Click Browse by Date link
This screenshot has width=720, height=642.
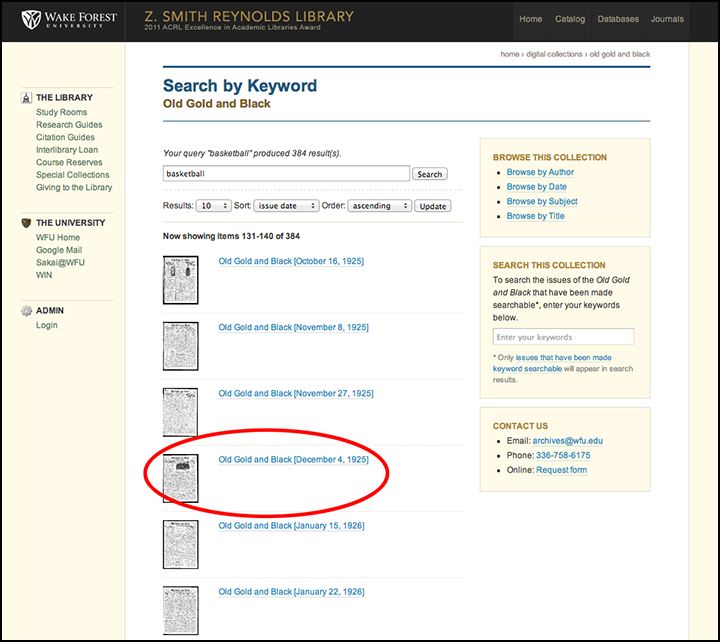(536, 187)
